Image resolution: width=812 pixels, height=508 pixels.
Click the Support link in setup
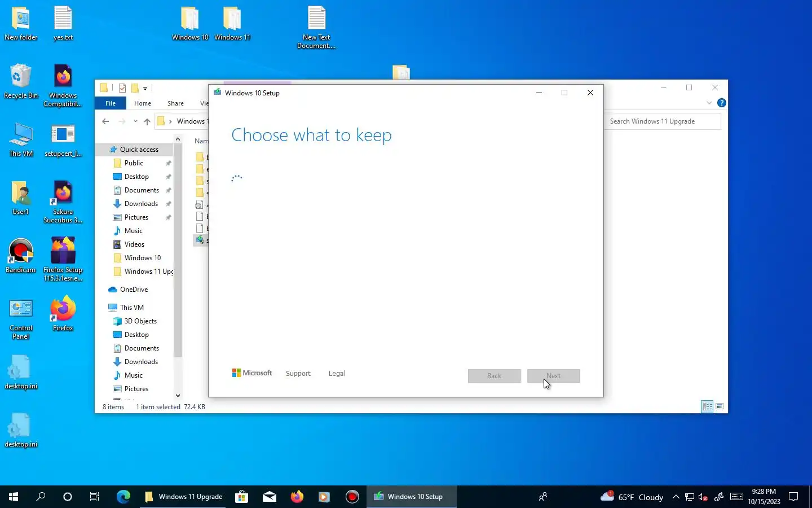(298, 374)
